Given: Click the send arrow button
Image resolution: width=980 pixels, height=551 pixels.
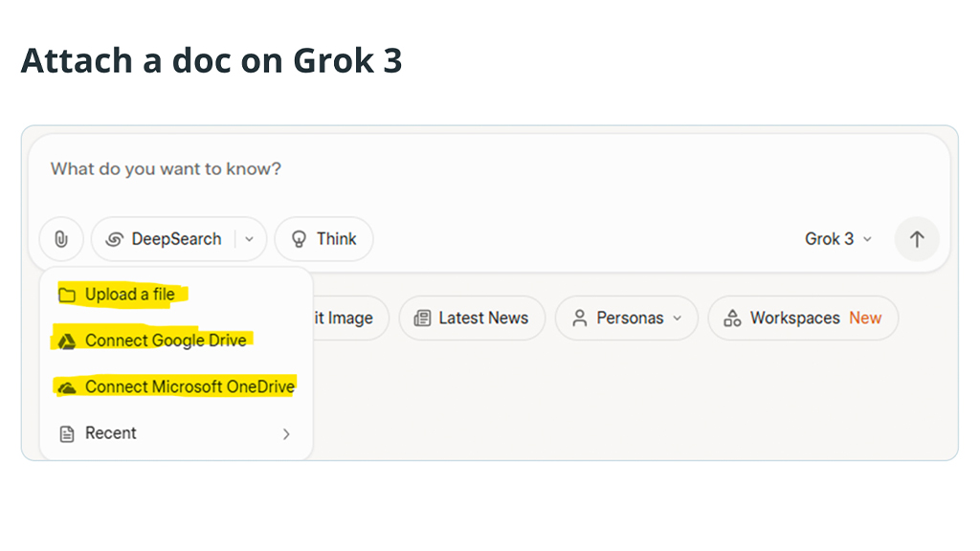Looking at the screenshot, I should tap(916, 238).
